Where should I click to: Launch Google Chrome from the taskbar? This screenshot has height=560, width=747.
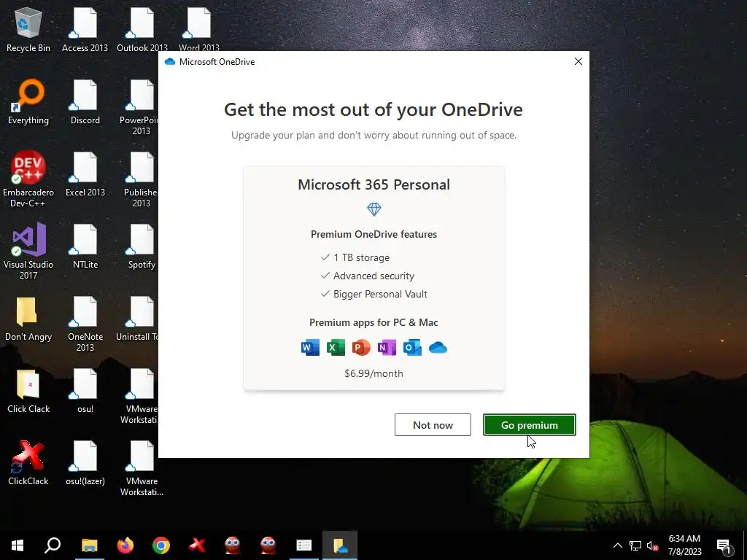161,545
